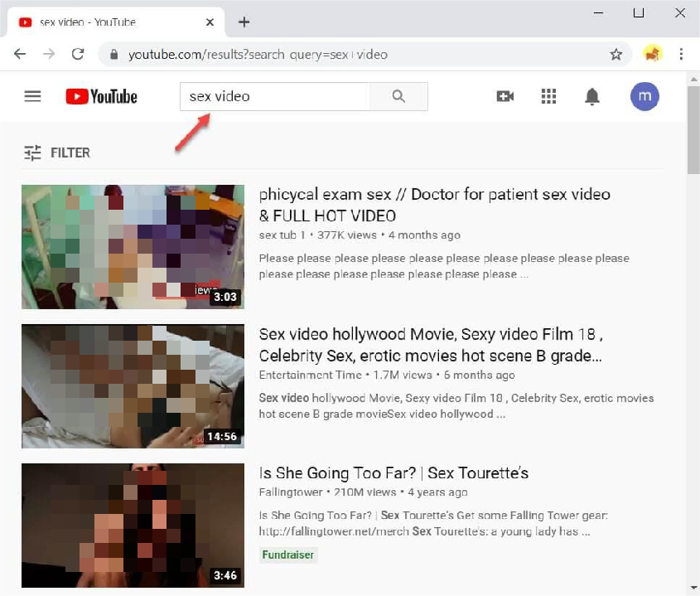Image resolution: width=700 pixels, height=596 pixels.
Task: Go back using the browser back arrow
Action: 20,54
